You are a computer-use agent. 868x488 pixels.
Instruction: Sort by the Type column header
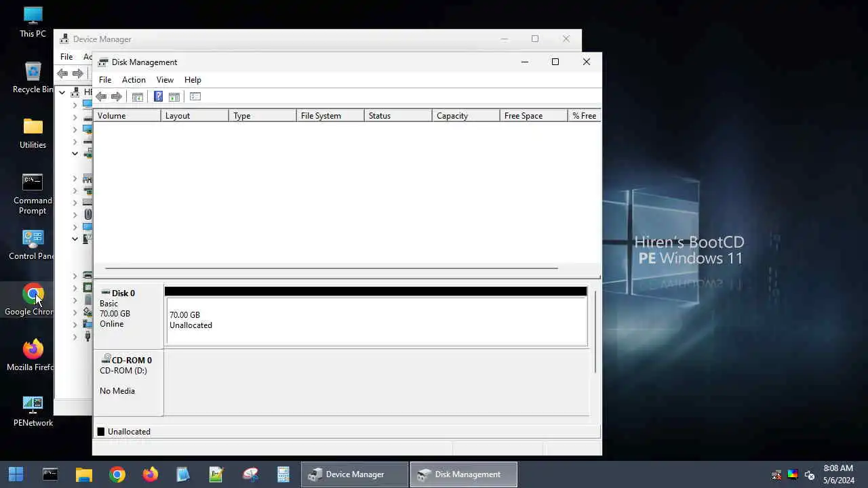262,116
